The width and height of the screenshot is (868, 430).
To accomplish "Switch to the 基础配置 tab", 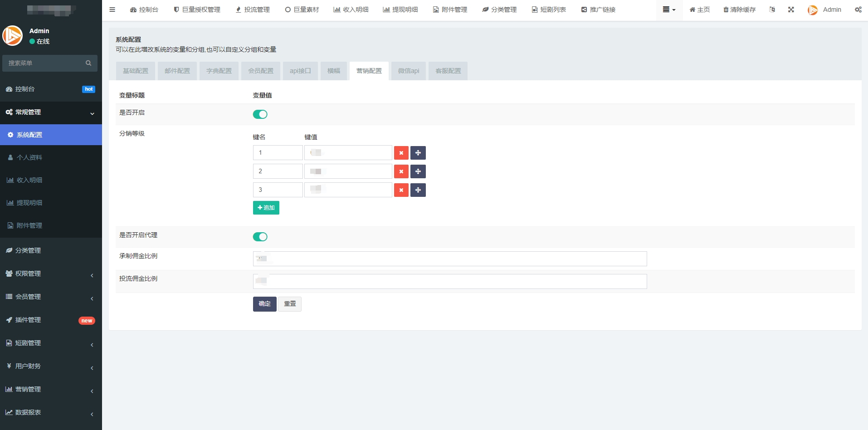I will (136, 71).
